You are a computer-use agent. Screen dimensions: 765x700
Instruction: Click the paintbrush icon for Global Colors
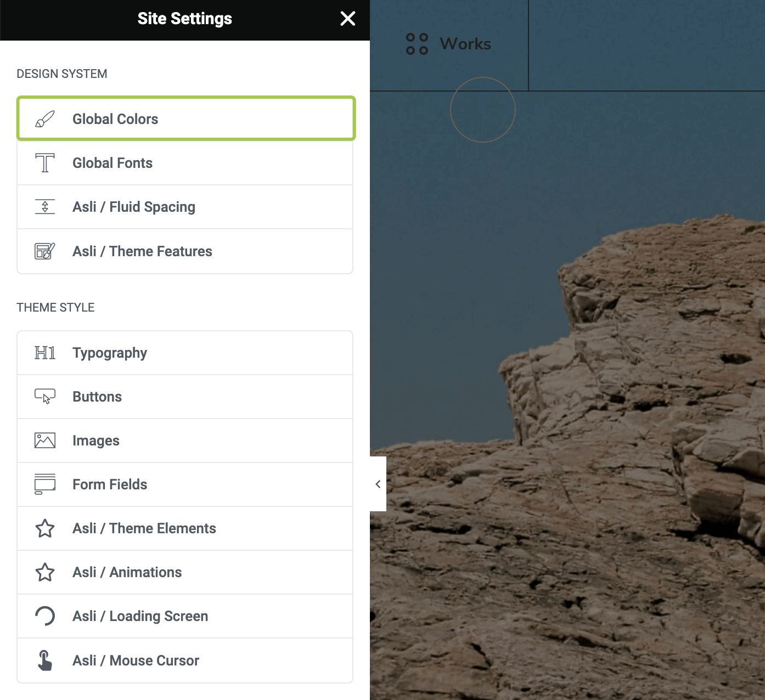click(x=45, y=119)
